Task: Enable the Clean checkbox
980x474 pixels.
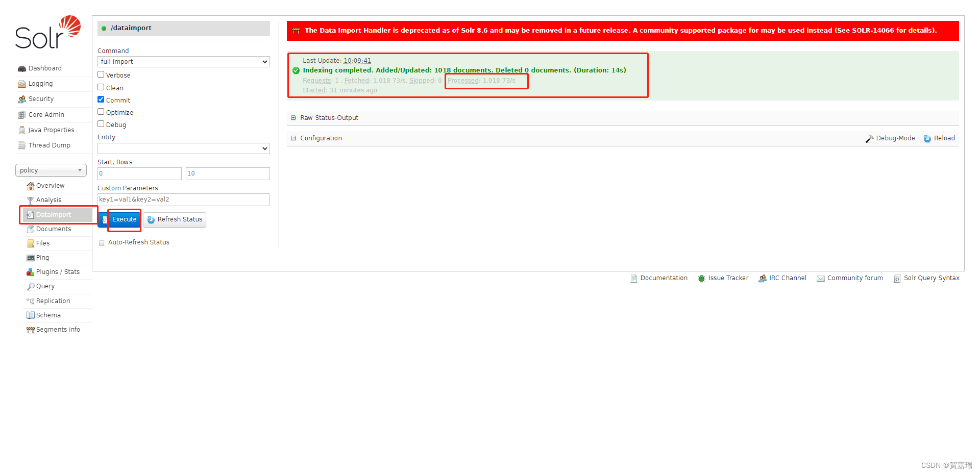Action: click(x=101, y=87)
